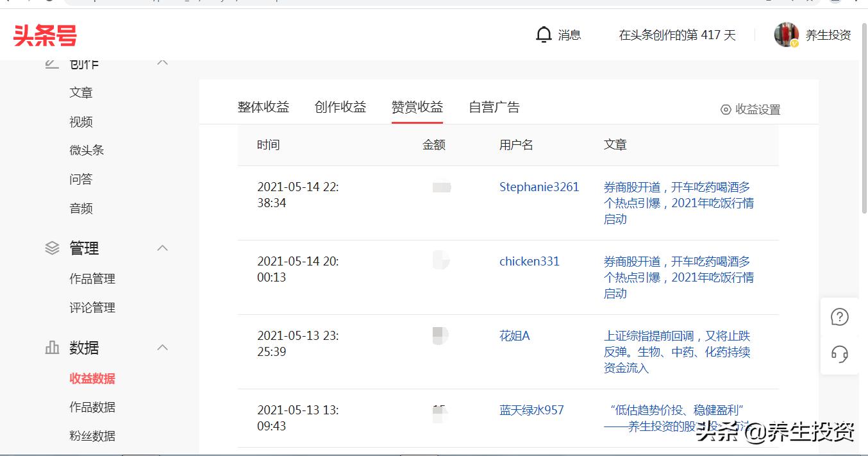Click the help question mark icon
The height and width of the screenshot is (456, 868).
click(840, 316)
